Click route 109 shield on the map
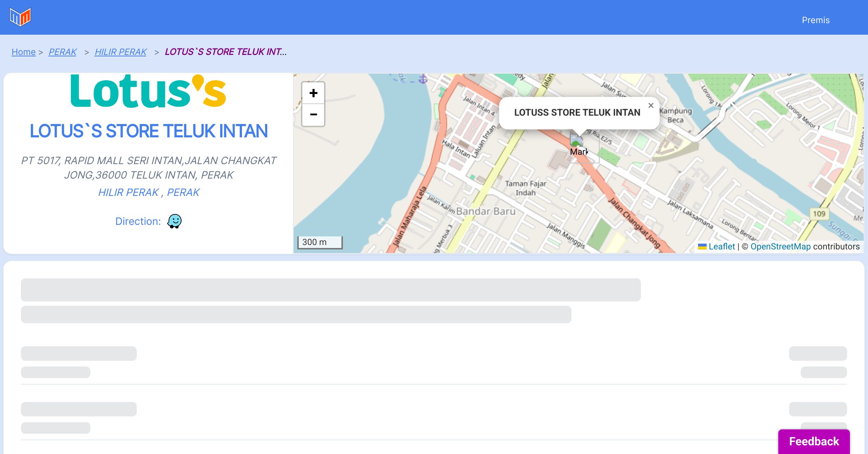Viewport: 868px width, 454px height. [x=819, y=214]
